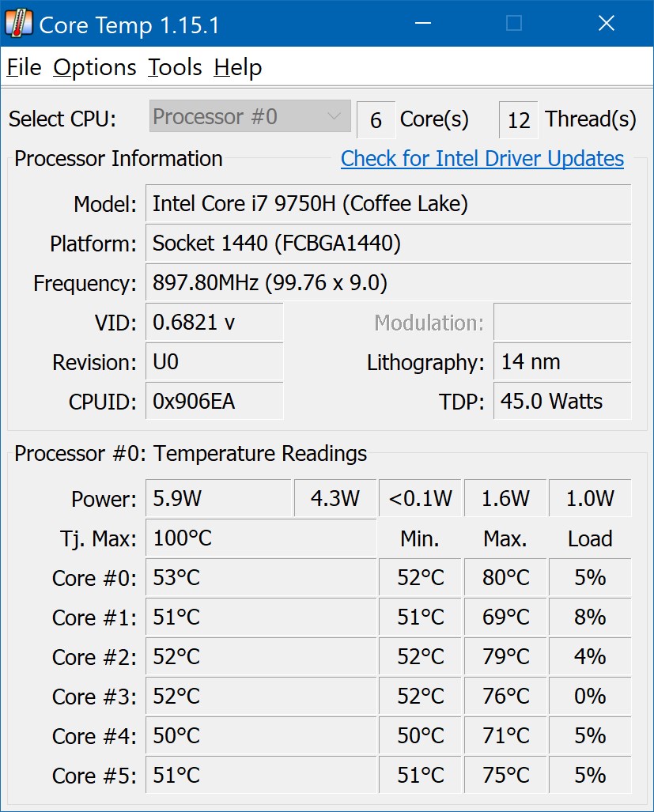This screenshot has height=812, width=654.
Task: Click Core #2 max temperature 79°C
Action: coord(505,657)
